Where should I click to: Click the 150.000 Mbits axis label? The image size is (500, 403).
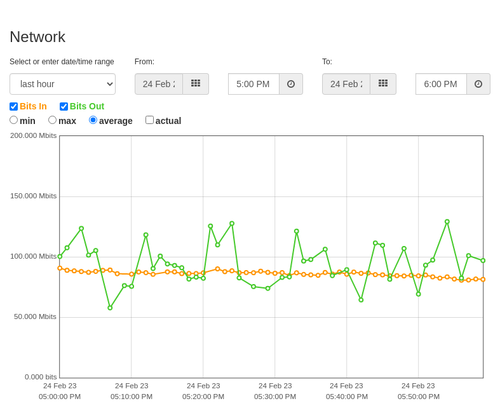[33, 196]
